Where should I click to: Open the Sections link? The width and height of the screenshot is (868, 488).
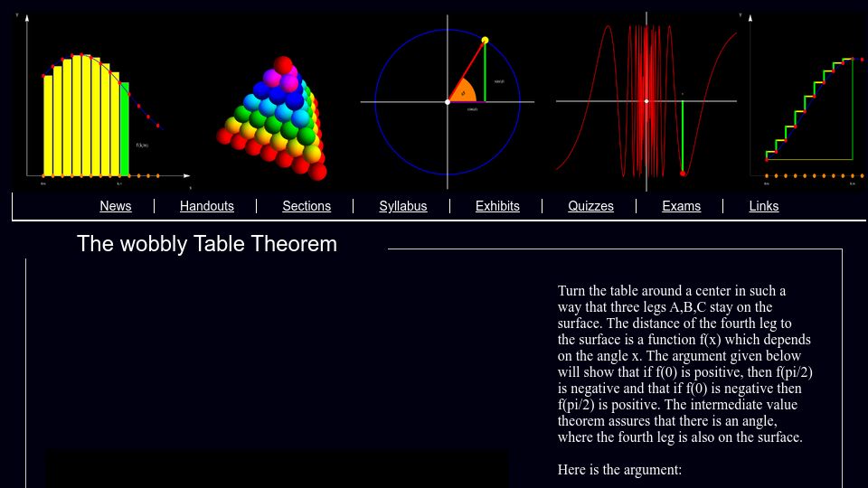coord(307,206)
